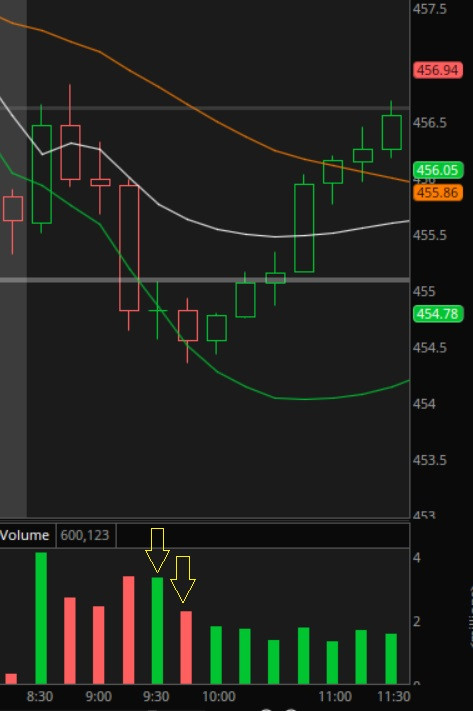Image resolution: width=473 pixels, height=711 pixels.
Task: Click the 456.5 price axis label
Action: (x=429, y=122)
